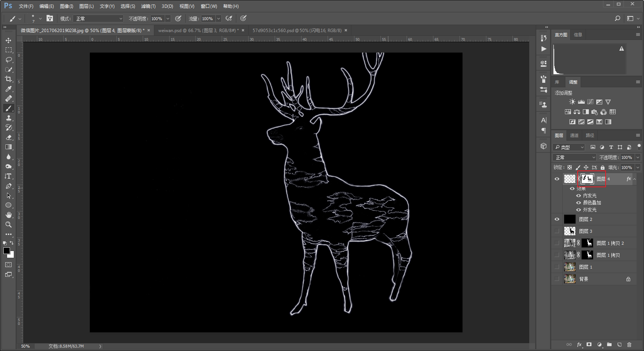Open the 流量 dropdown arrow

point(219,19)
